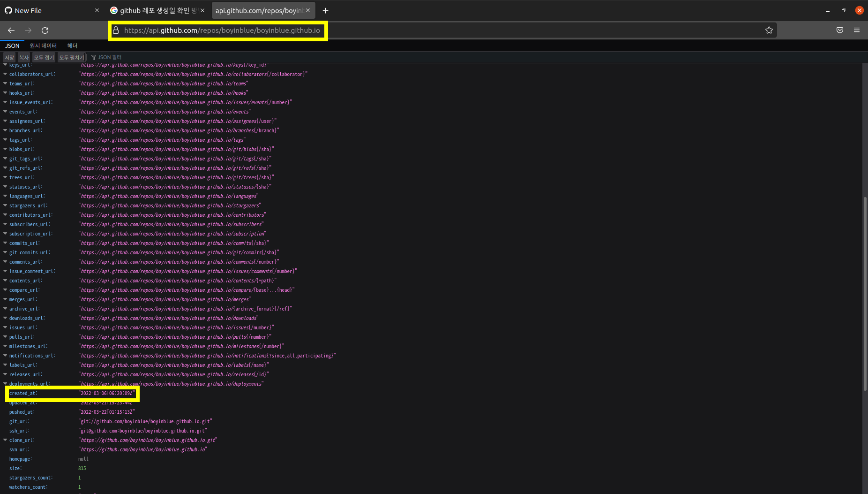Open the Firefox application menu

pyautogui.click(x=857, y=30)
